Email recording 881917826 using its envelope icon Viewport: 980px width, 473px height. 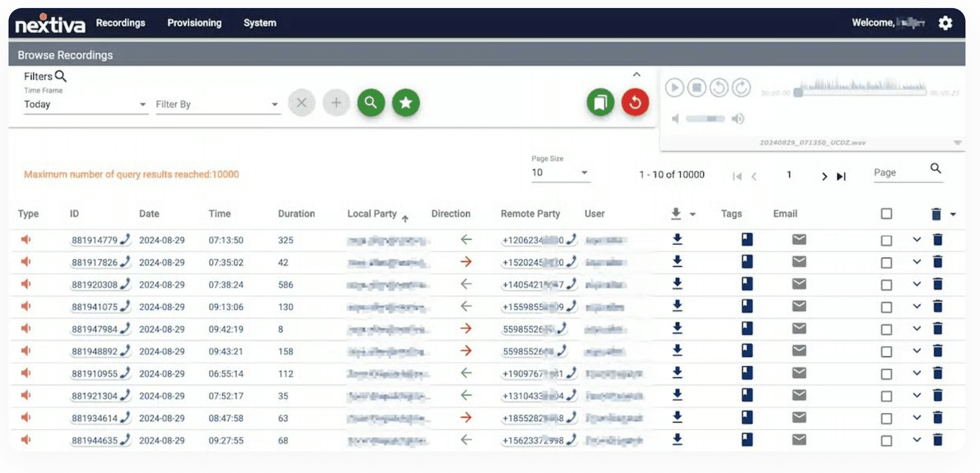(x=798, y=262)
